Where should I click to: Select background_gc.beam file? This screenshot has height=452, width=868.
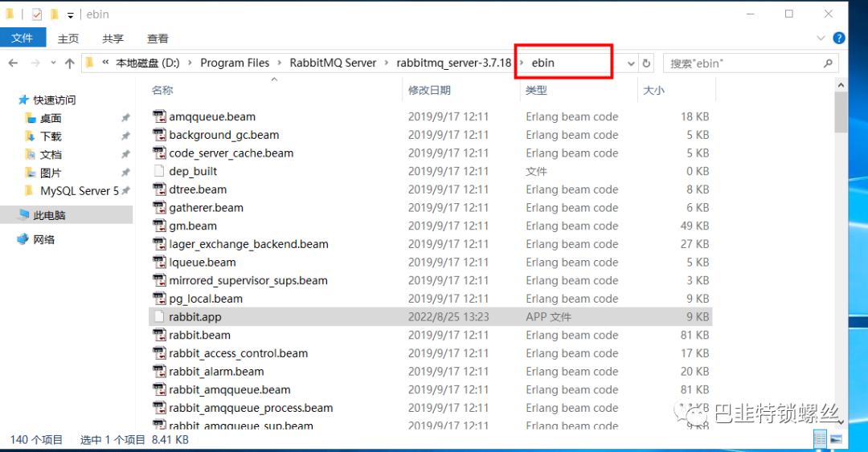[224, 135]
